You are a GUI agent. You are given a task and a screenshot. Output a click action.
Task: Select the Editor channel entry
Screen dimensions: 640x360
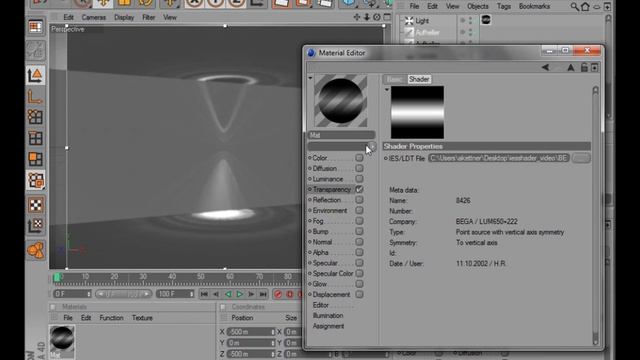[320, 305]
